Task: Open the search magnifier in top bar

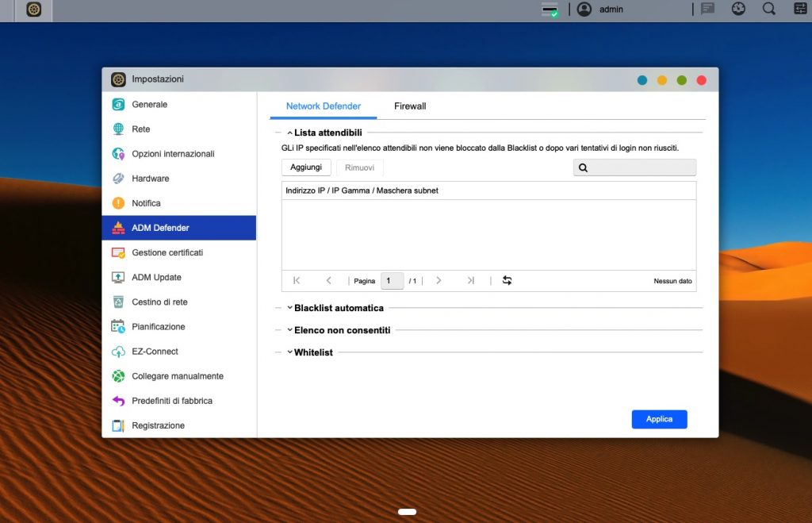Action: 768,10
